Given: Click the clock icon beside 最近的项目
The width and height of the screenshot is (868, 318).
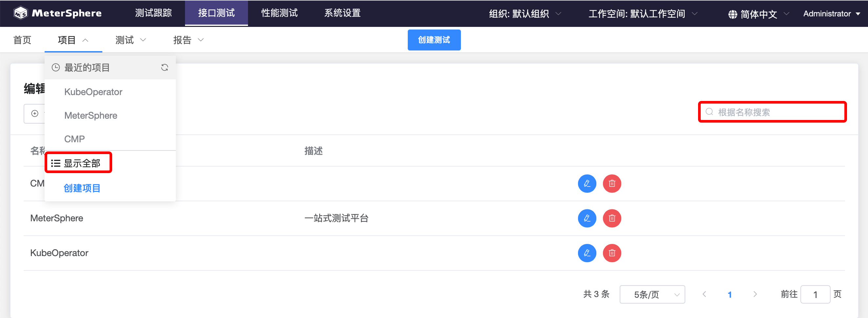Looking at the screenshot, I should 55,68.
